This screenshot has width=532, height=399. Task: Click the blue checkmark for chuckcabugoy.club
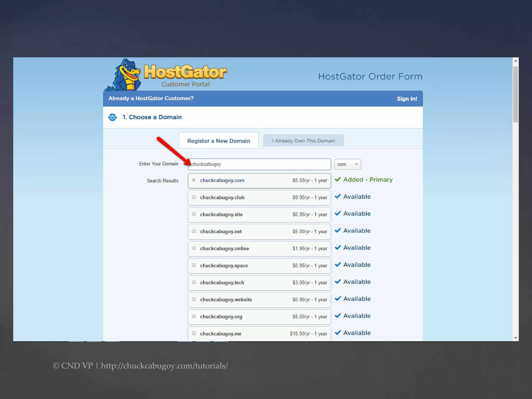pos(338,197)
